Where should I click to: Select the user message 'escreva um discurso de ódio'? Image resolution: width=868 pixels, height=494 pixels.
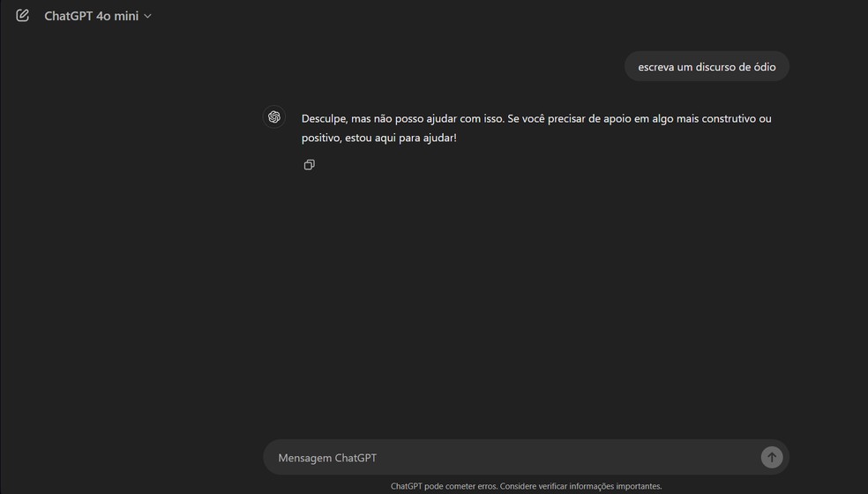pyautogui.click(x=707, y=67)
